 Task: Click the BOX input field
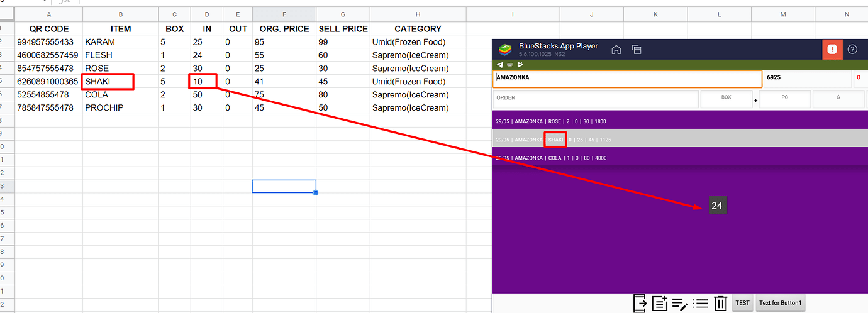[x=726, y=98]
